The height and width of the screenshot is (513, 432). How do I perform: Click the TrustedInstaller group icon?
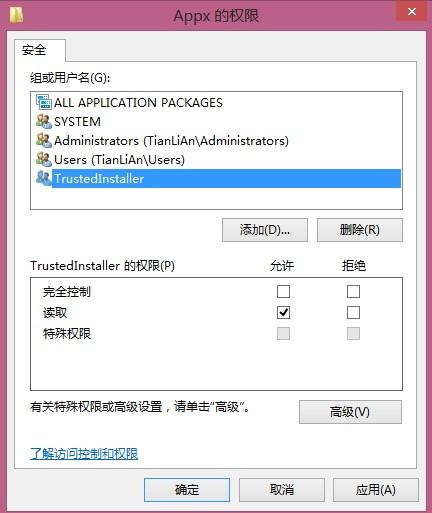point(44,178)
